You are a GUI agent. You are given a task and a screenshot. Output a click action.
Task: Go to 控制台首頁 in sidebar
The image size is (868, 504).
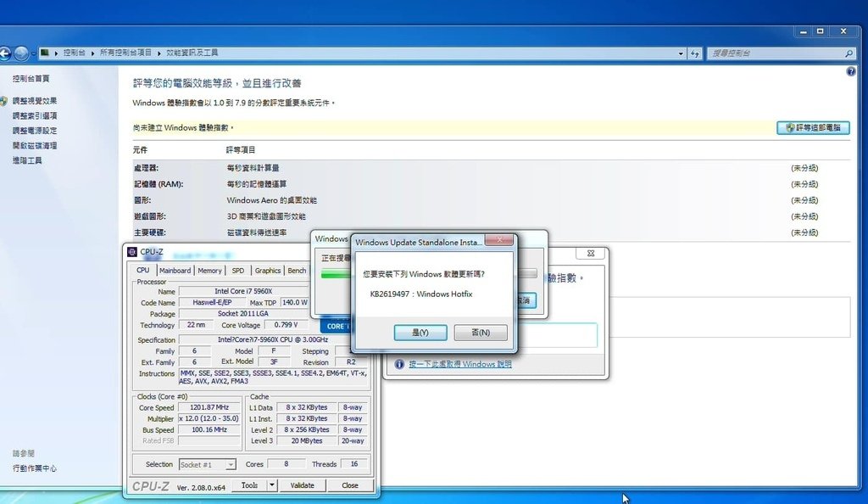pos(31,79)
